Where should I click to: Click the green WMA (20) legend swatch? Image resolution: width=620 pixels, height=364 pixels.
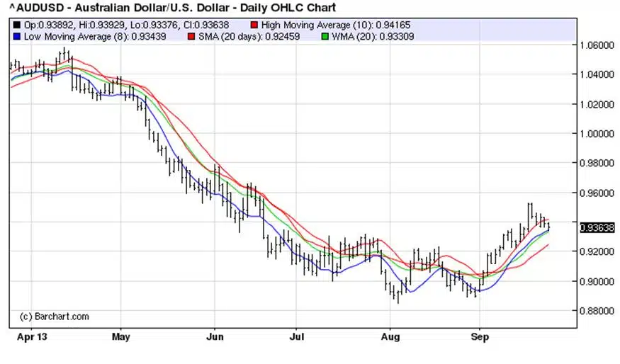coord(325,35)
